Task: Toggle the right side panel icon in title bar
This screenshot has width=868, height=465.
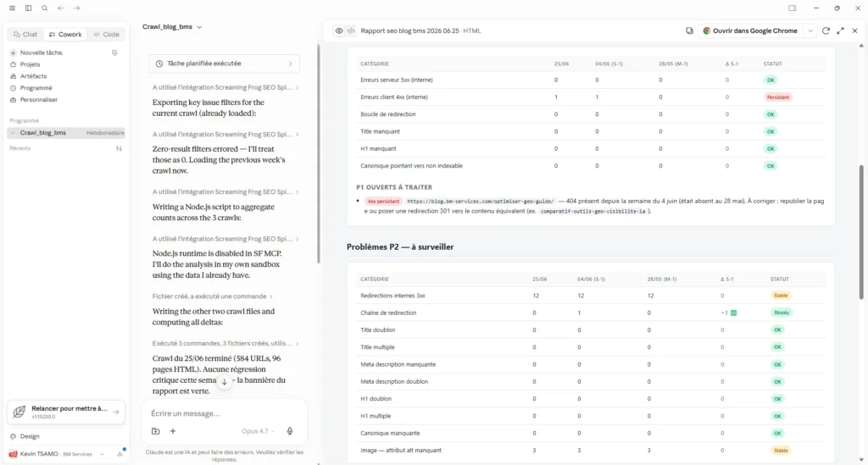Action: pos(793,8)
